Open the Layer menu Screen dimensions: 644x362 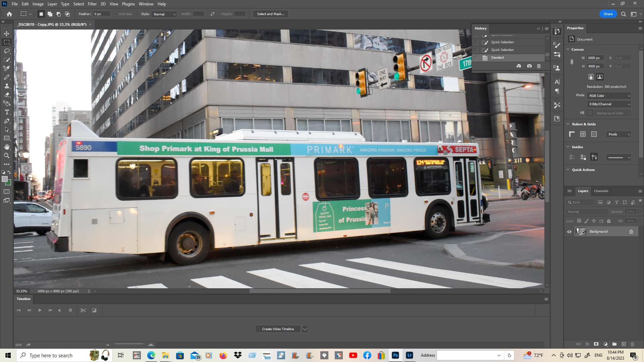click(x=52, y=4)
